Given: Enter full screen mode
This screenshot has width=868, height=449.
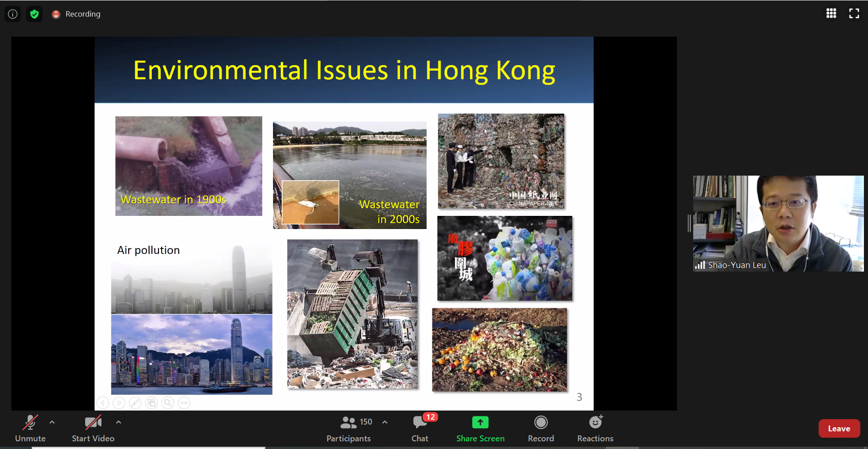Looking at the screenshot, I should tap(854, 14).
